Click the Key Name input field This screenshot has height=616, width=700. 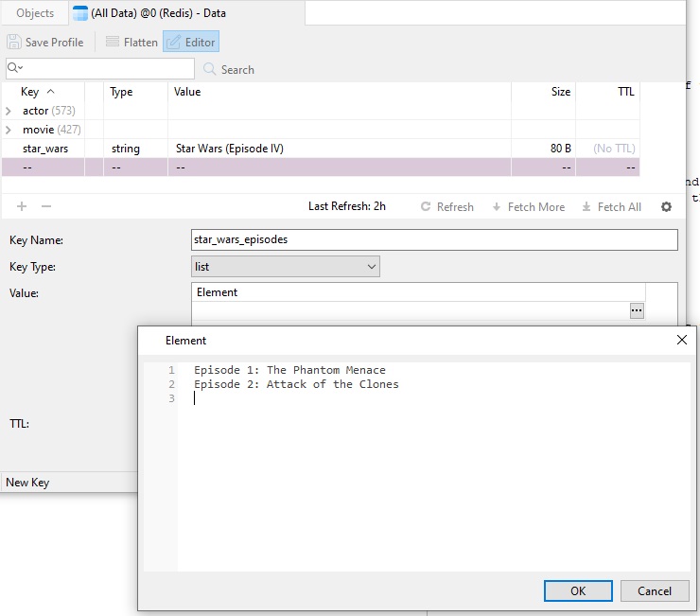434,239
